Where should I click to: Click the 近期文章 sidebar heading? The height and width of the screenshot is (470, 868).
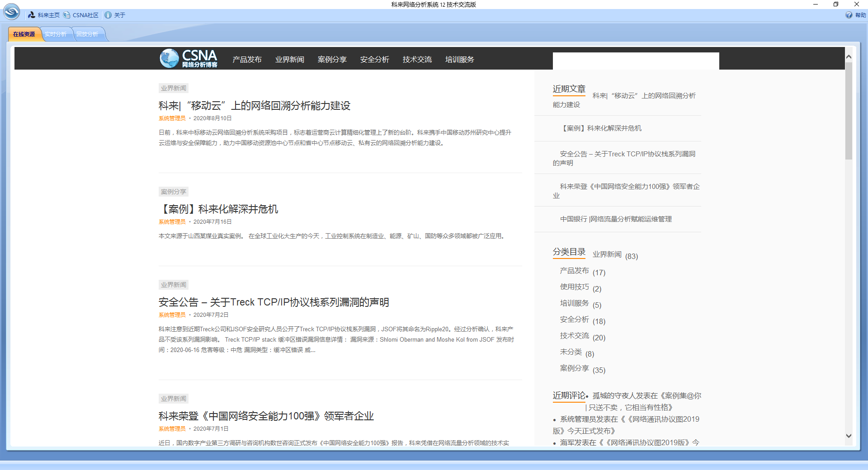click(x=569, y=89)
